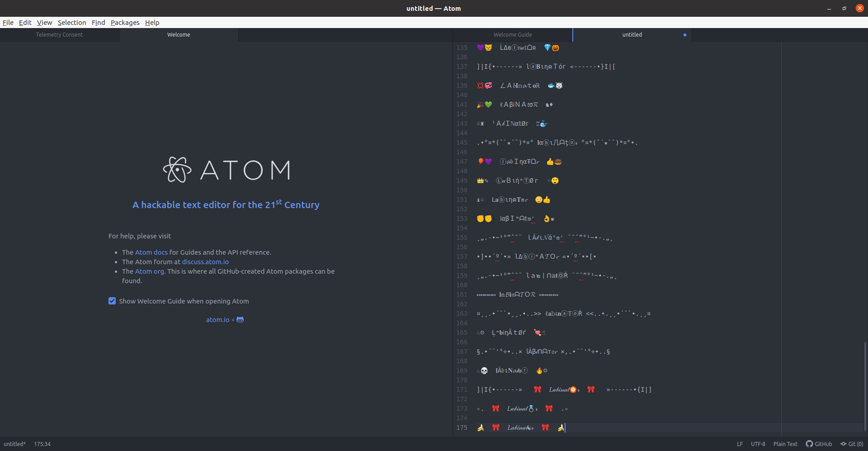Click the pumpkin emoji on line 135
This screenshot has height=451, width=868.
tap(556, 48)
